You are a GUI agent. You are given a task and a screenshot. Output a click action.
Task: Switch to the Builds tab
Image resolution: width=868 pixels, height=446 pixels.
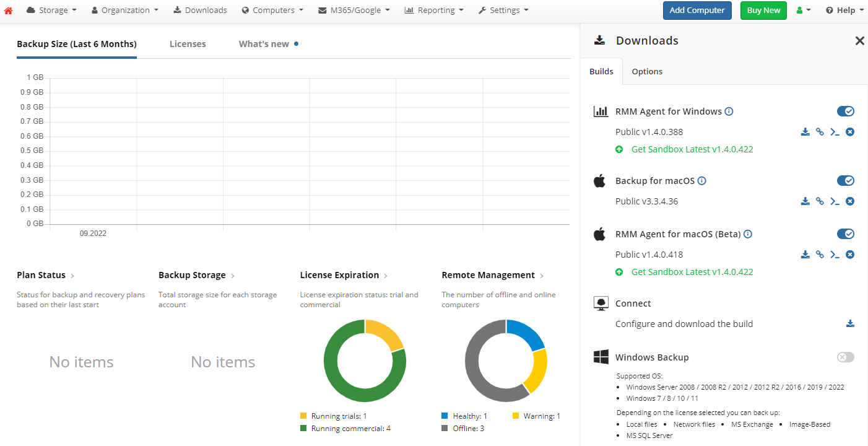601,71
